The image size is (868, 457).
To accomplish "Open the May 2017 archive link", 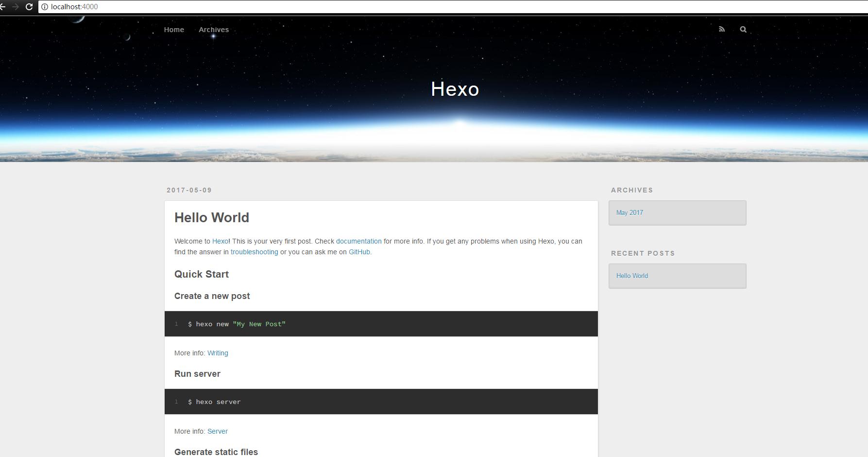I will pos(630,212).
